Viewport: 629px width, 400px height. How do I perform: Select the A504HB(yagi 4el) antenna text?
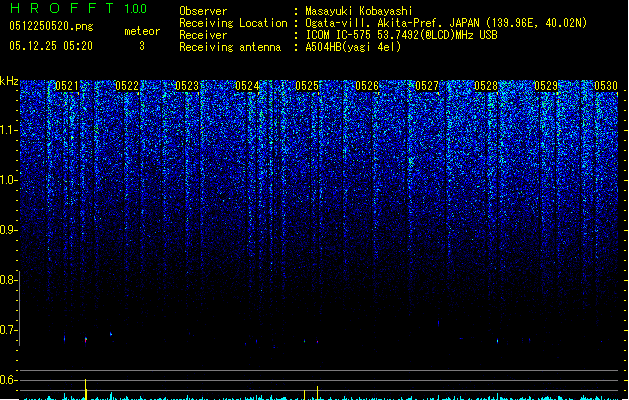(x=353, y=47)
